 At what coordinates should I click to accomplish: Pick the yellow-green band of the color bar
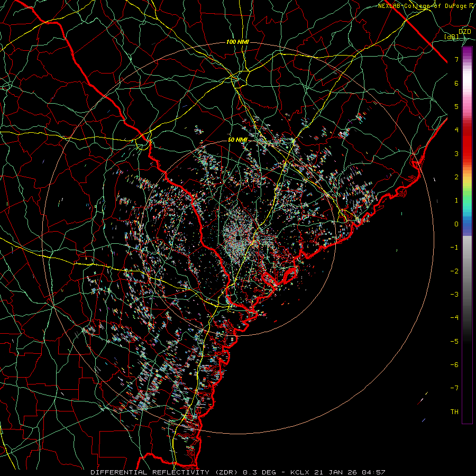click(467, 185)
